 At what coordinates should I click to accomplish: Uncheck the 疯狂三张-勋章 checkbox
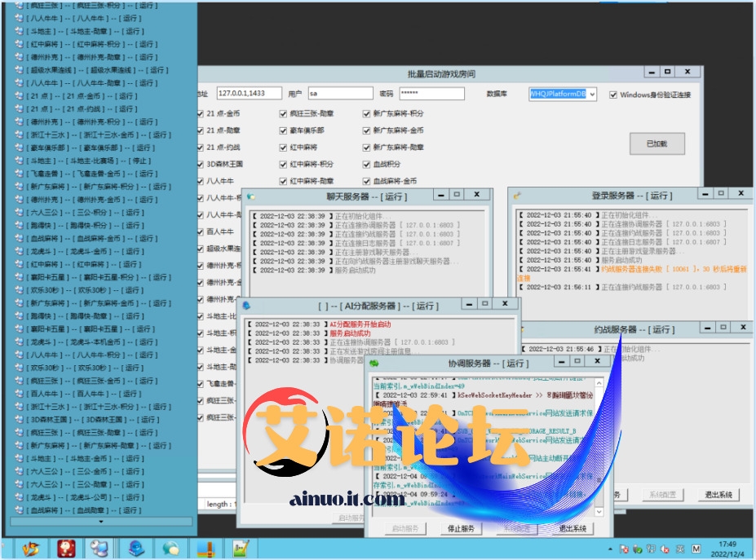coord(283,114)
